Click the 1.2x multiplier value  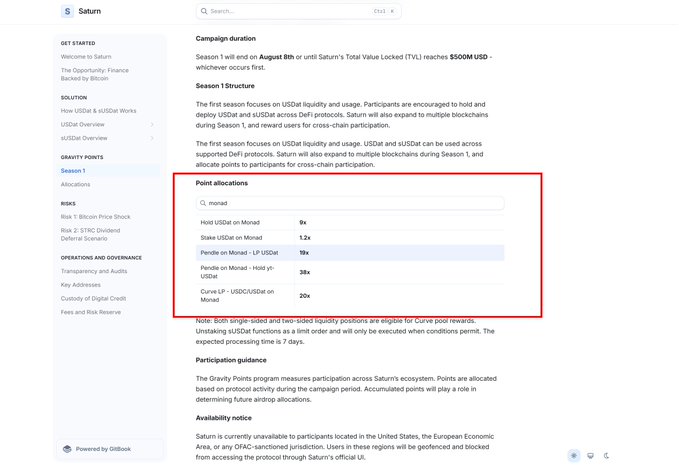(x=305, y=238)
